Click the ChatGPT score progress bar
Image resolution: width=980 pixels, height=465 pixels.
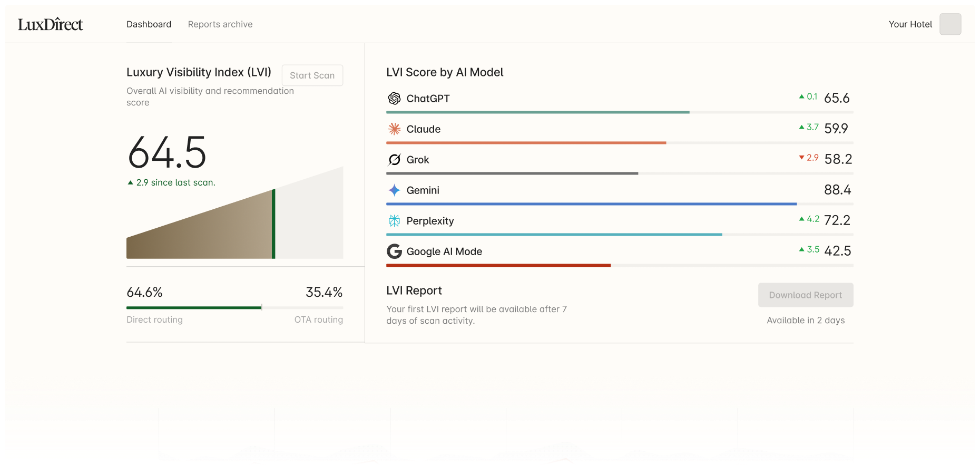pos(620,112)
